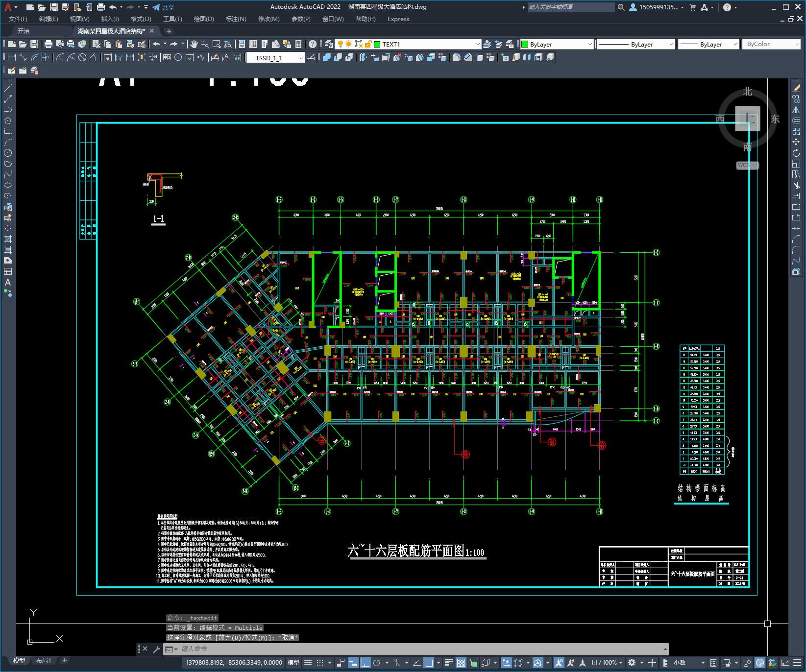Select the Rotate tool in modify toolbar
806x672 pixels.
[x=796, y=153]
